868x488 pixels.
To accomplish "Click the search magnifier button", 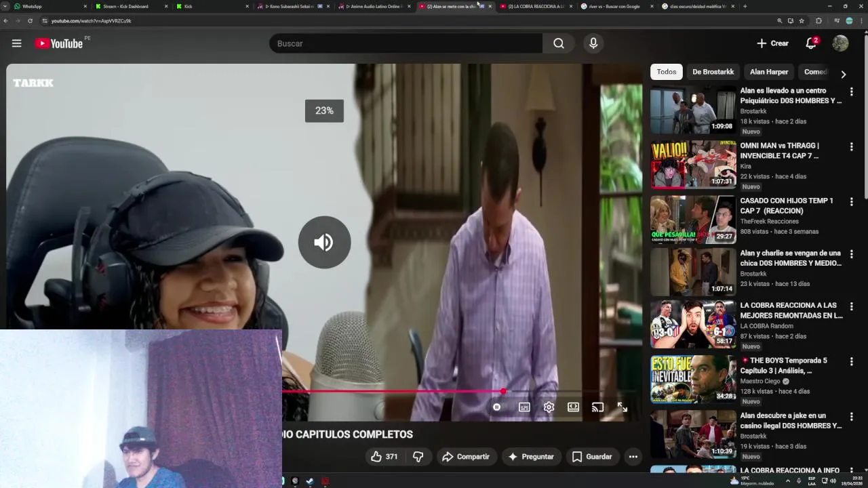I will coord(558,43).
